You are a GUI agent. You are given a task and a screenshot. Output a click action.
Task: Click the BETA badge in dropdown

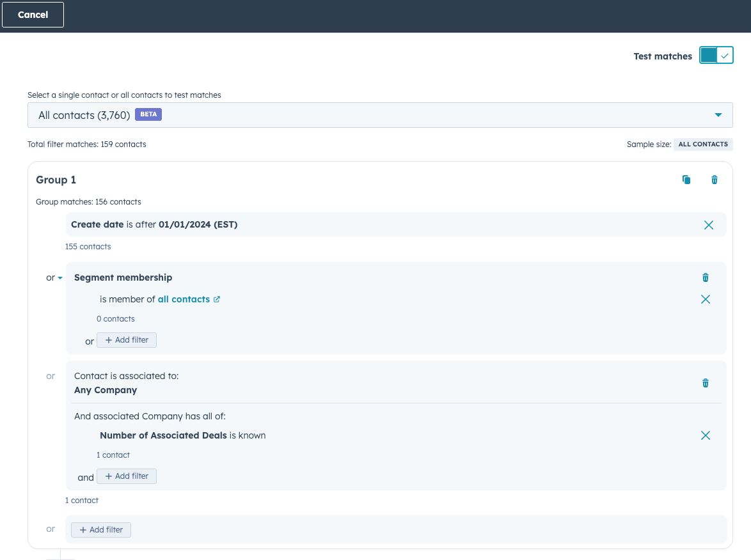point(148,114)
